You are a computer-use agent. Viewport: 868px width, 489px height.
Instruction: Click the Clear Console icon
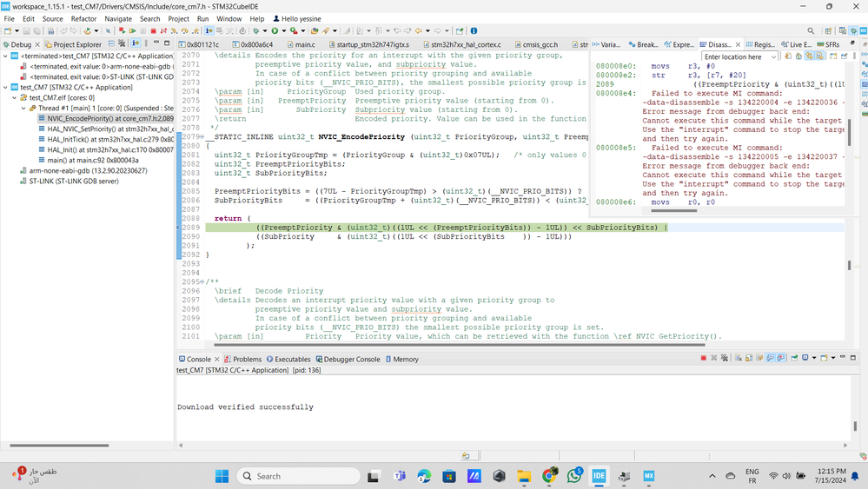click(739, 358)
